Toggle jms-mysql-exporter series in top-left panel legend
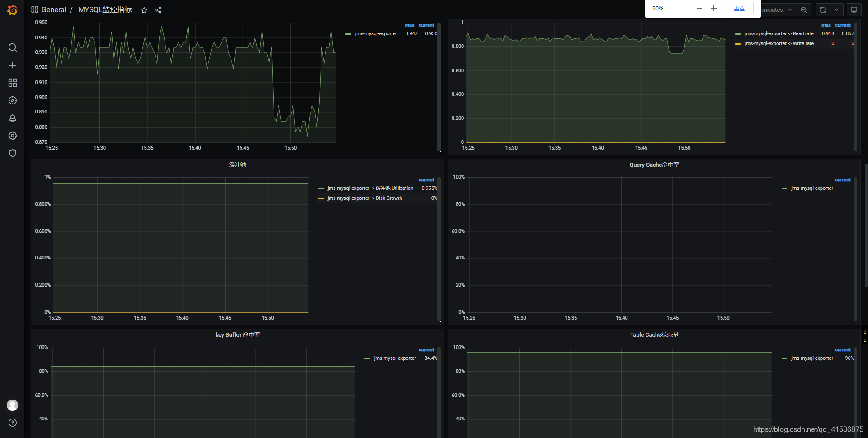The width and height of the screenshot is (868, 438). (x=376, y=33)
